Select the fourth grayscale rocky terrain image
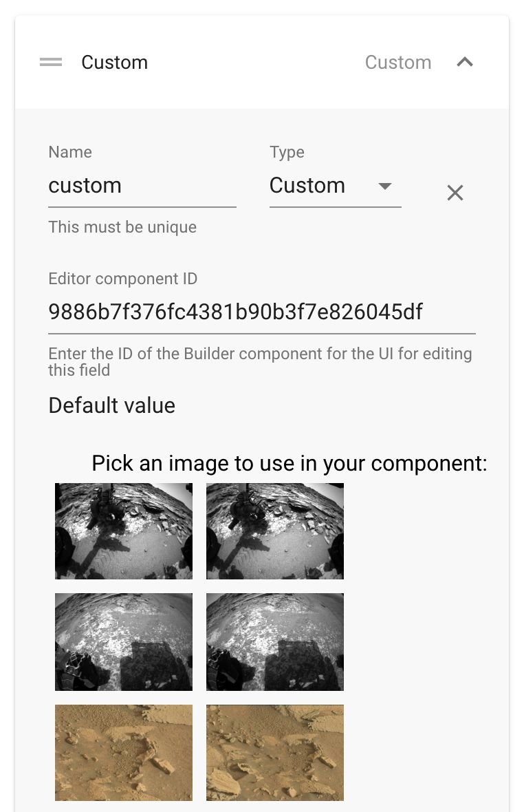Screen dimensions: 524x812 tap(275, 642)
